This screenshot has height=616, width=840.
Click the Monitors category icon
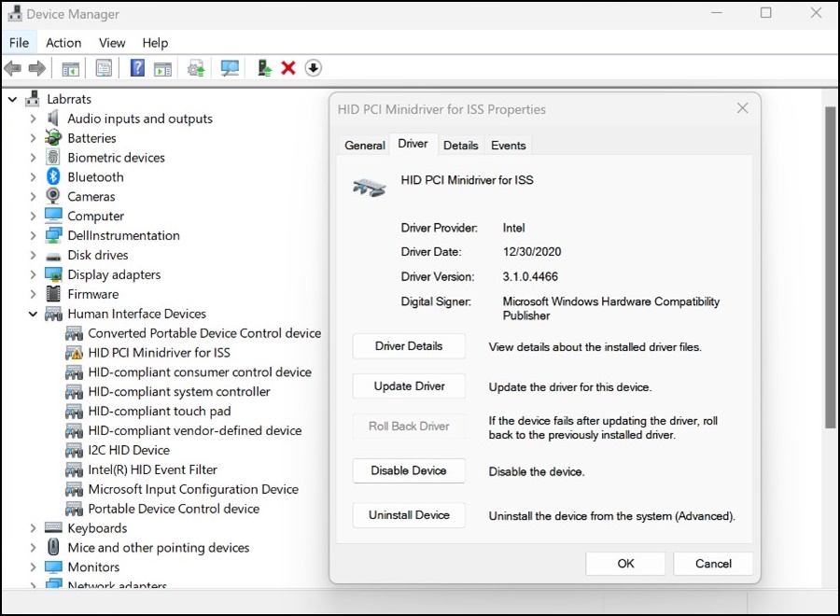pos(53,567)
